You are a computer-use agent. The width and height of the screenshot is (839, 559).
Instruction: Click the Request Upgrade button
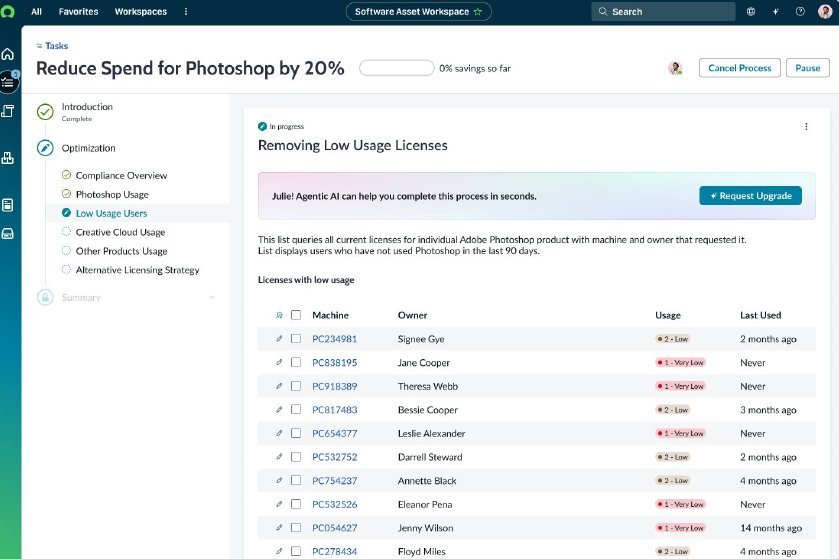[750, 196]
